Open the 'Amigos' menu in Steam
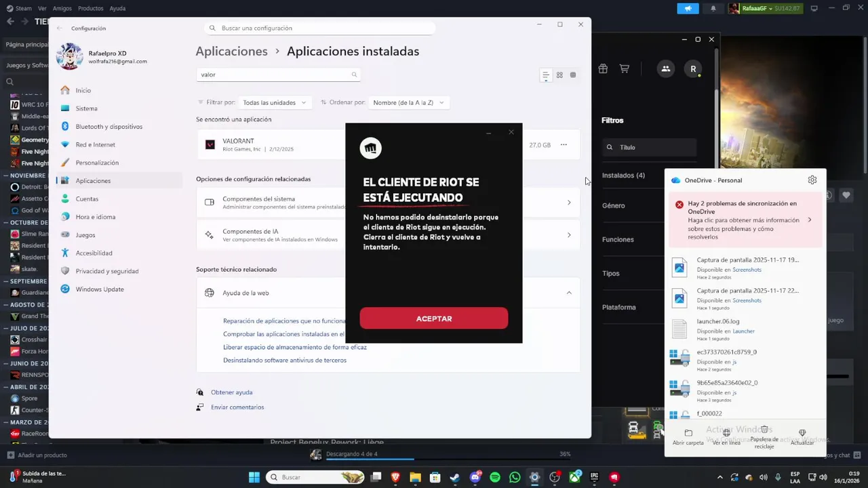 [62, 8]
